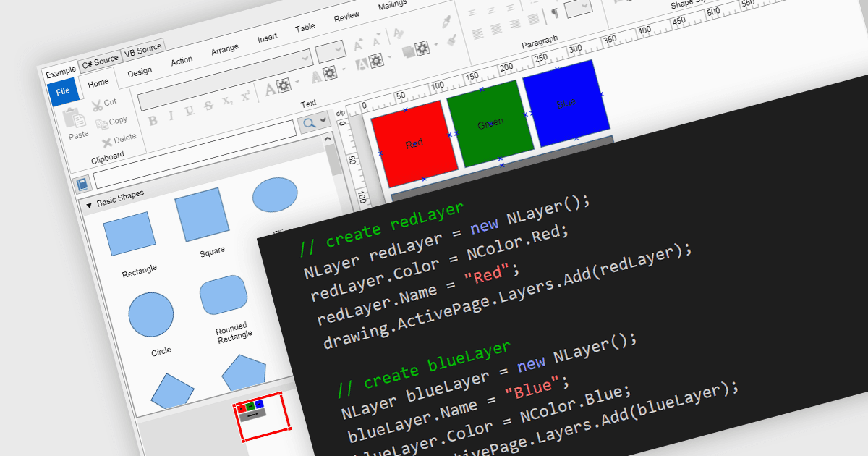
Task: Select the Square shape in library
Action: point(203,214)
